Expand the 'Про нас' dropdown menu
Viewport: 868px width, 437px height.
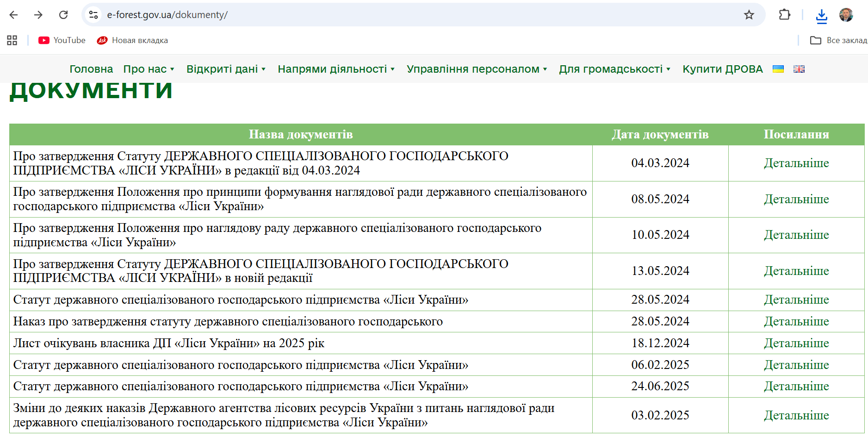pos(149,69)
